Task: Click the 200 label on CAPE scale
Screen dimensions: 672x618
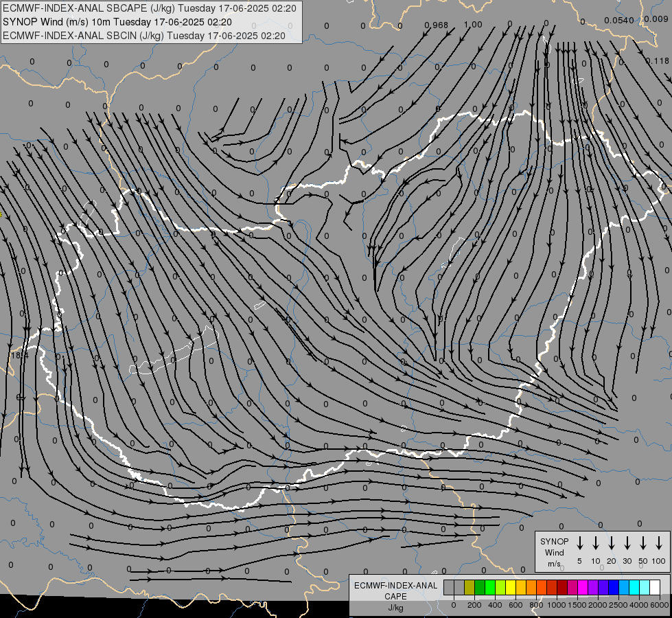Action: (474, 605)
